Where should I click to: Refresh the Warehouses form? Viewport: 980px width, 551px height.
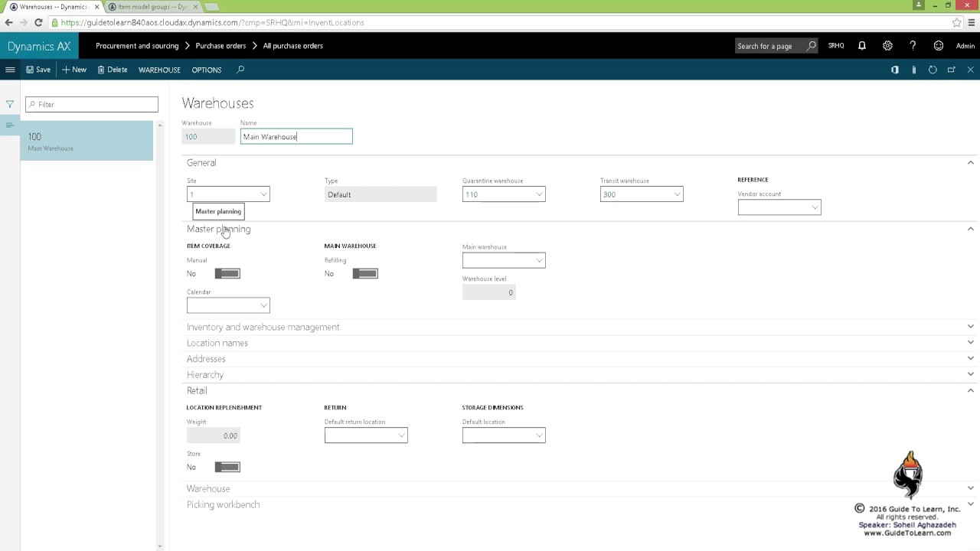coord(933,70)
